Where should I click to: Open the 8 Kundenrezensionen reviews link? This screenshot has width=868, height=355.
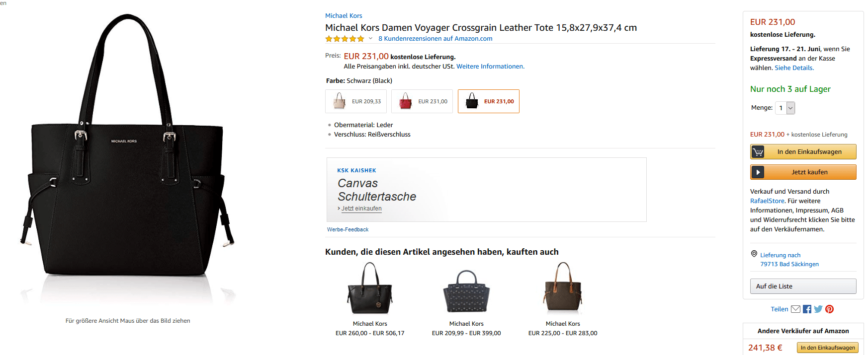435,39
